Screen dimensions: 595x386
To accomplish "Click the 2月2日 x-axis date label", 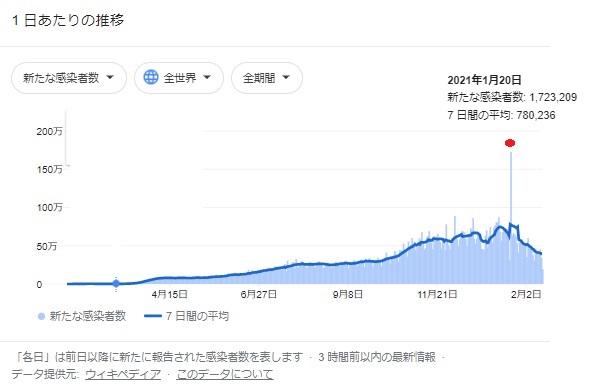I will coord(526,294).
